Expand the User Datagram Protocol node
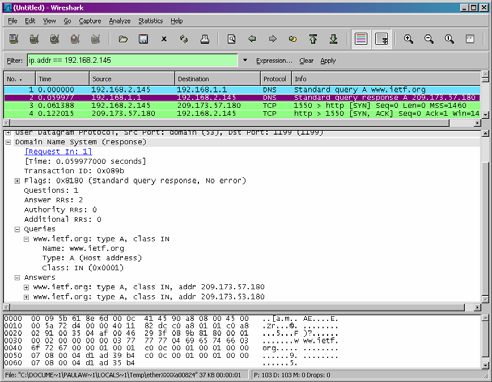This screenshot has width=492, height=382. coord(8,133)
